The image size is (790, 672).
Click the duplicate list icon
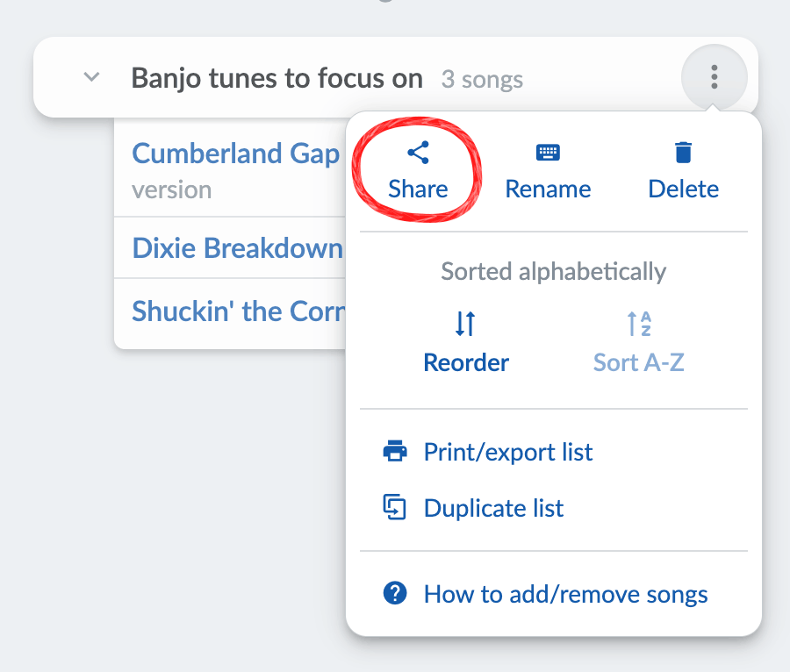pos(395,507)
